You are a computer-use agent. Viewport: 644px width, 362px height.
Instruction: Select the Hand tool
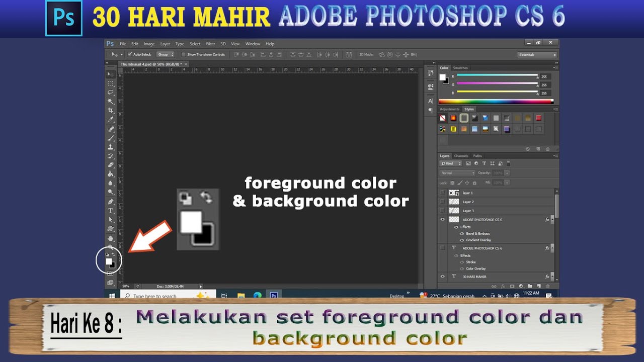(x=111, y=238)
